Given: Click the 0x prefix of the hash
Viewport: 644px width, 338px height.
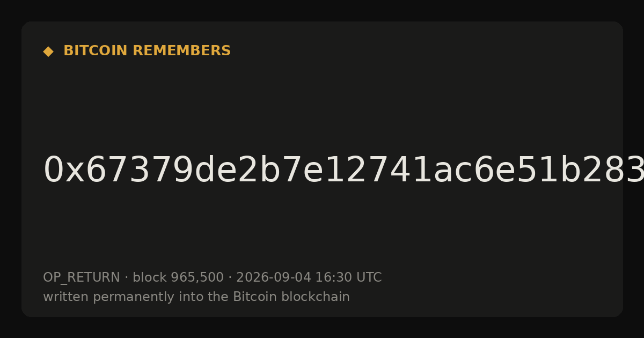Looking at the screenshot, I should [x=64, y=171].
